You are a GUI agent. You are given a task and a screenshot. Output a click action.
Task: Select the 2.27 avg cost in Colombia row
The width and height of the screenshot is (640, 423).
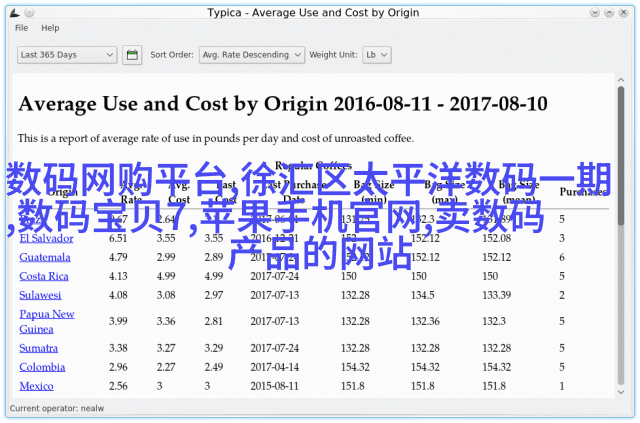166,367
